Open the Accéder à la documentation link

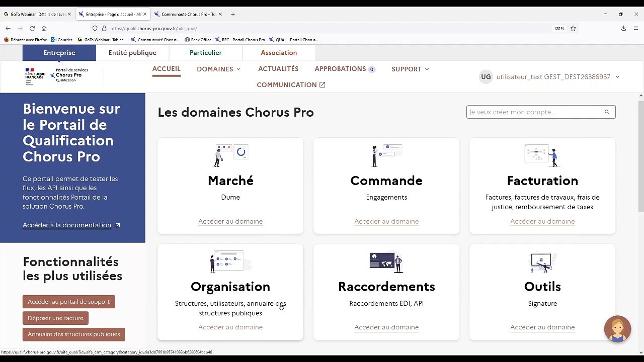[x=67, y=225]
